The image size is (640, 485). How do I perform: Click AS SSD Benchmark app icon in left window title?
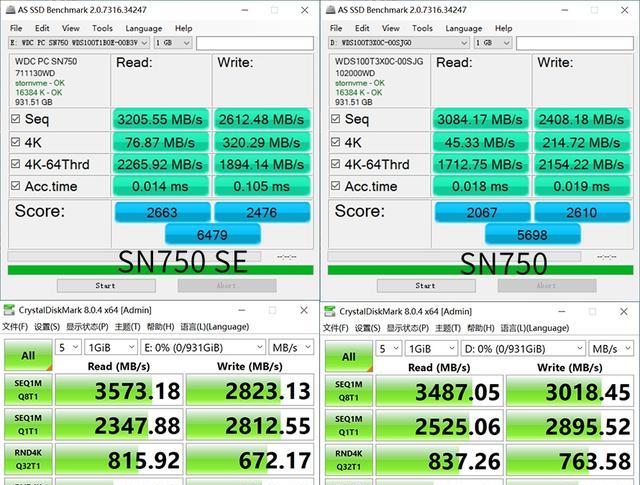coord(10,10)
